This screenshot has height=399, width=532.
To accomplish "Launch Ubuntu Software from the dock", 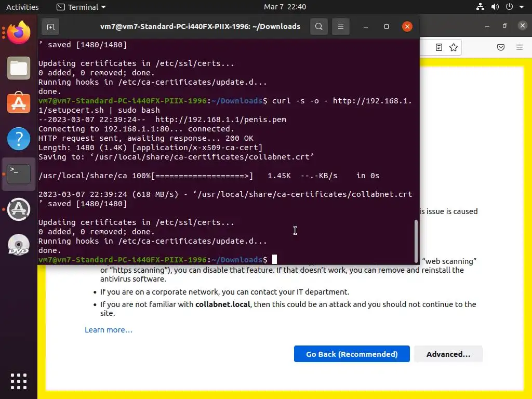I will 19,103.
